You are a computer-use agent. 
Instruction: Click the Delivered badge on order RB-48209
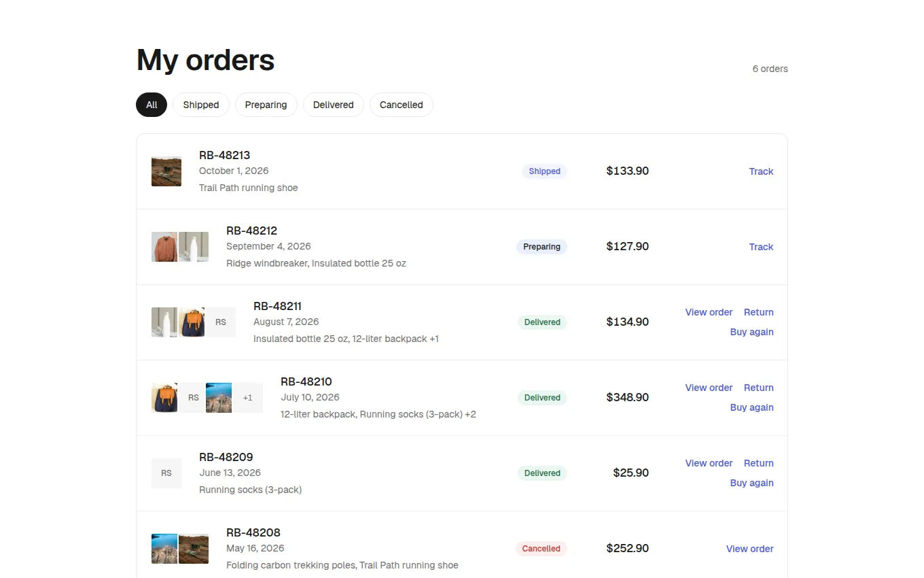(x=542, y=473)
